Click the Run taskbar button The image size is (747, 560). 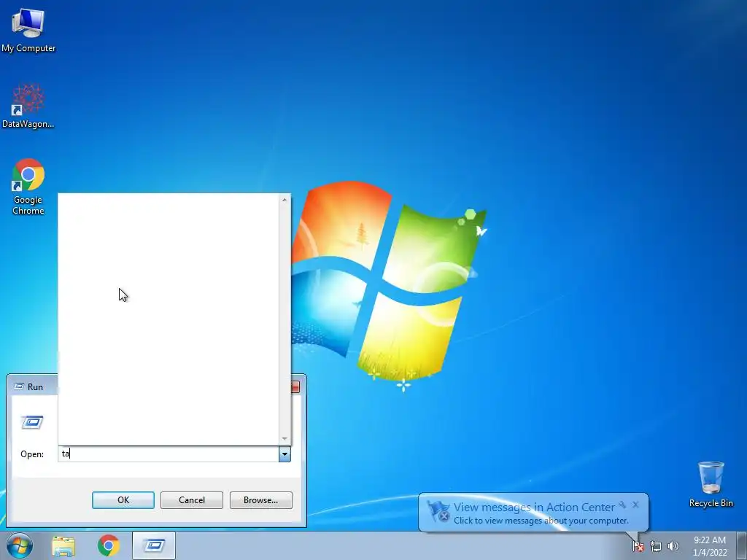154,545
